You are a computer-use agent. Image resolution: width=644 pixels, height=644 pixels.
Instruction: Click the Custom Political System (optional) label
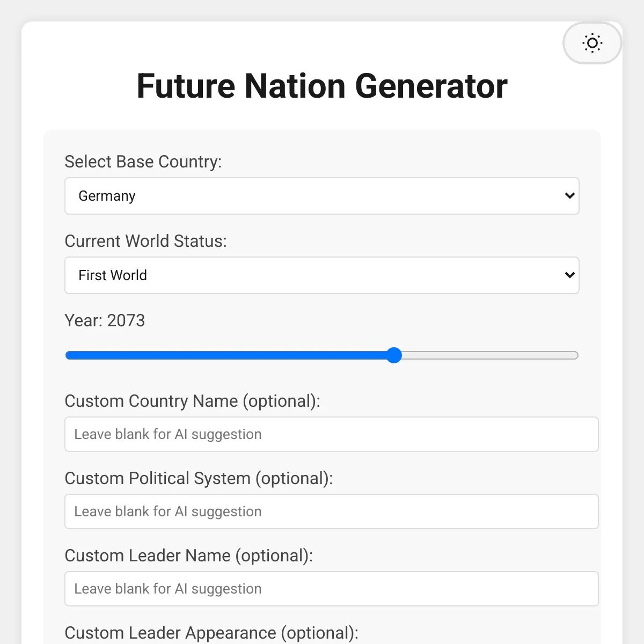click(x=199, y=478)
